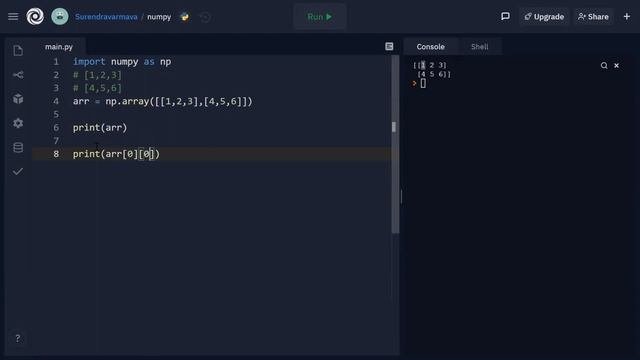
Task: Switch to the Shell tab
Action: pyautogui.click(x=480, y=47)
